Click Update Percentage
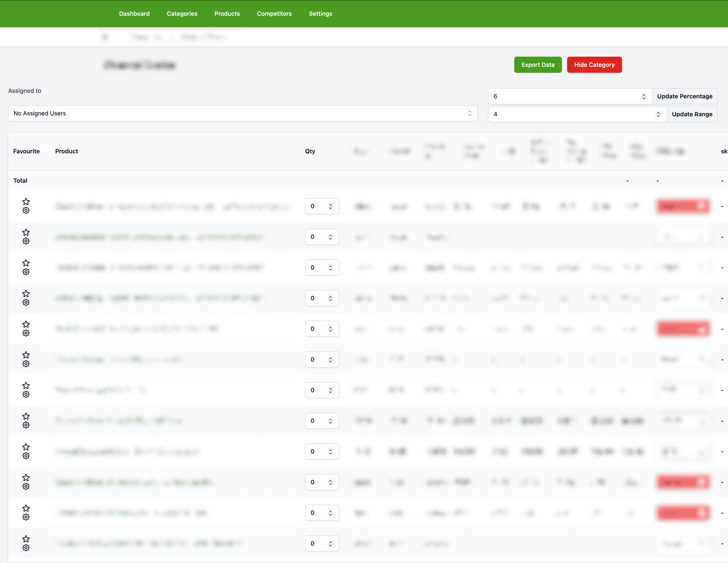The height and width of the screenshot is (563, 728). tap(685, 96)
